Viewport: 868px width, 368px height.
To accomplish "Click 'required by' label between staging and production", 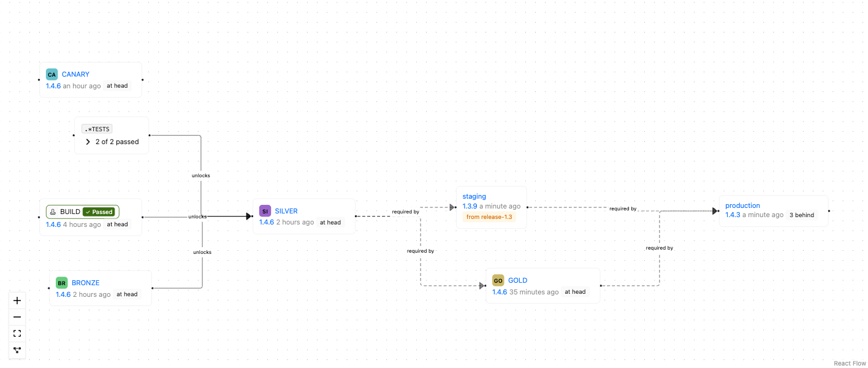I will pyautogui.click(x=623, y=209).
